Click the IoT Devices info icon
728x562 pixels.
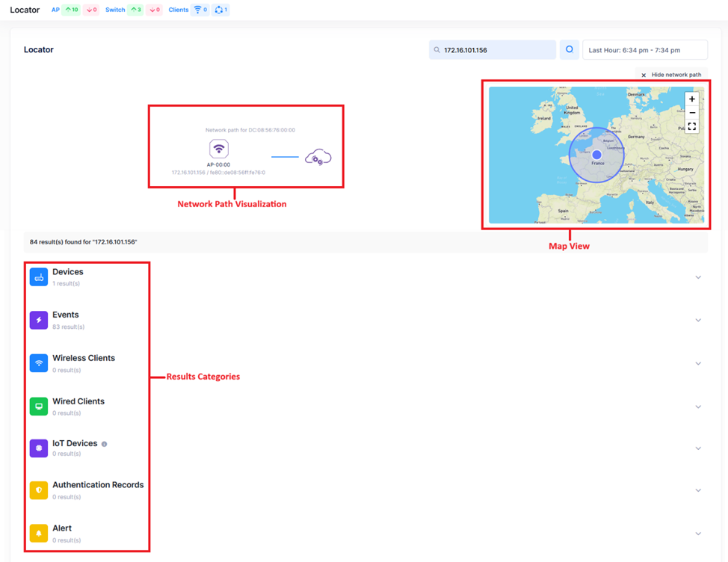click(105, 444)
